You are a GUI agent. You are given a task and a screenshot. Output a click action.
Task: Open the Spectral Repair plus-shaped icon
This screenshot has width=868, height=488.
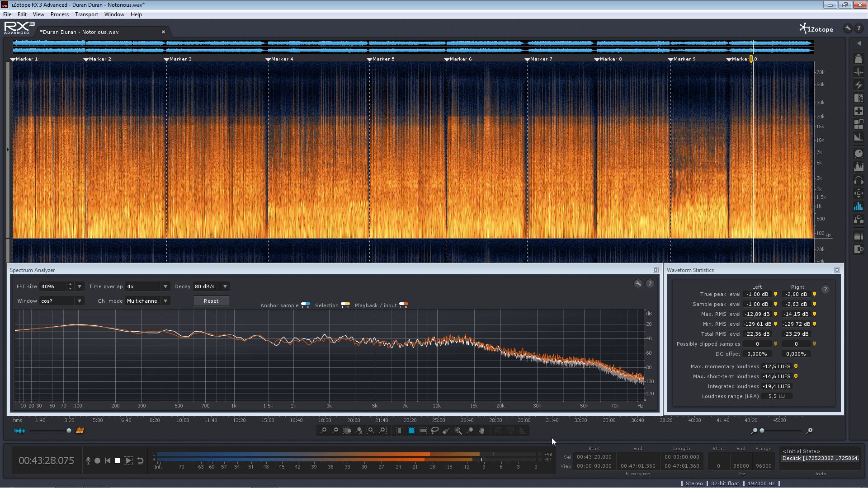point(859,111)
